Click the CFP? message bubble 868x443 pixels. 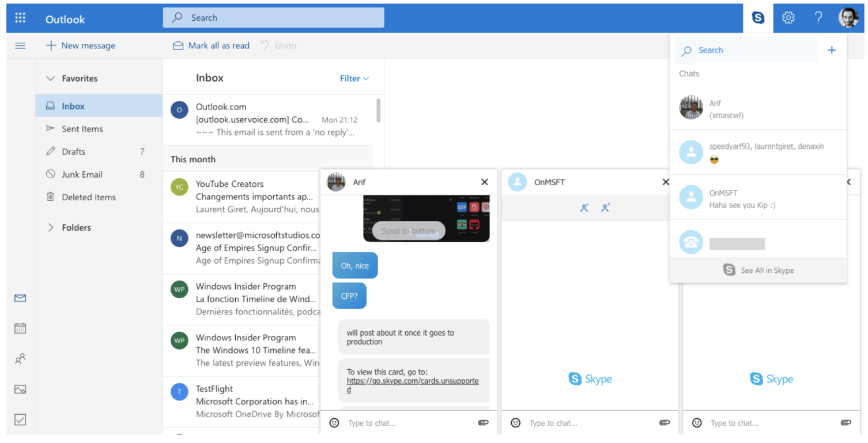(349, 296)
